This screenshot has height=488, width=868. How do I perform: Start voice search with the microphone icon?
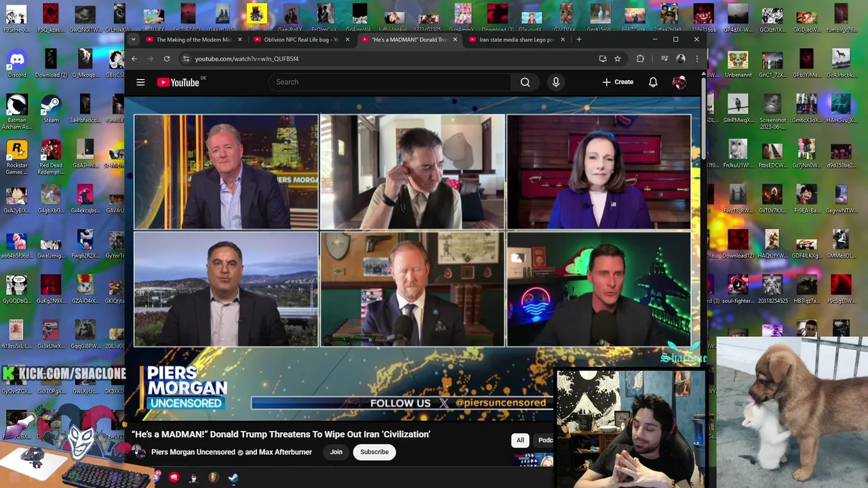tap(555, 82)
